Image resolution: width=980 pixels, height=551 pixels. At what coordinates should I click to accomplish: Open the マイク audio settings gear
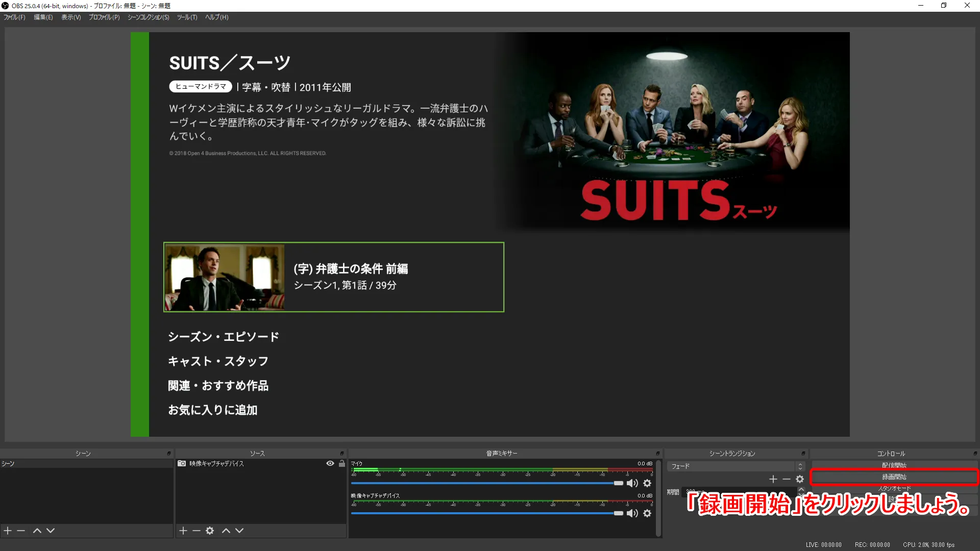tap(647, 483)
